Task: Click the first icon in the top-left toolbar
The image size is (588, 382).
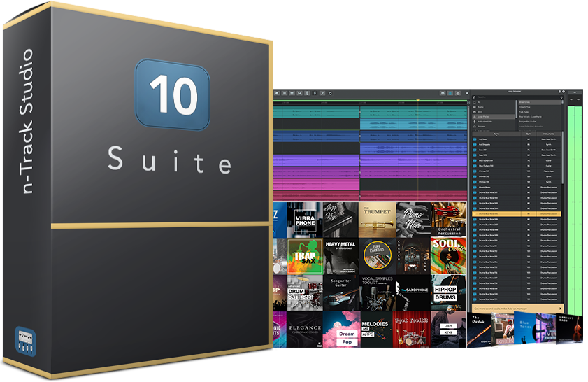Action: pos(278,93)
